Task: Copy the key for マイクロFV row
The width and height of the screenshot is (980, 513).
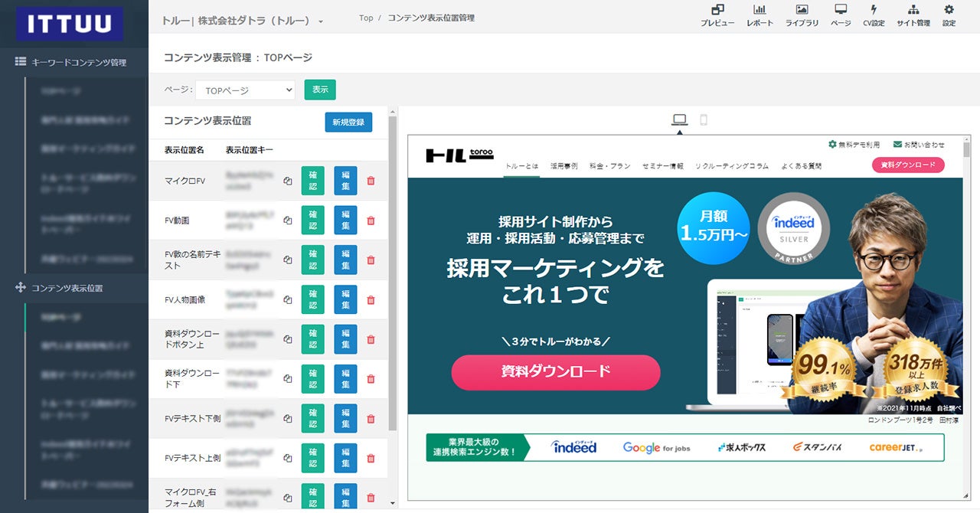Action: [x=288, y=181]
